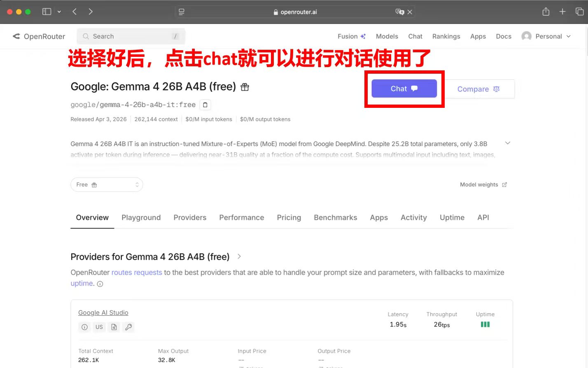Click the gift icon next to the model title
Screen dimensions: 588x368
click(245, 86)
